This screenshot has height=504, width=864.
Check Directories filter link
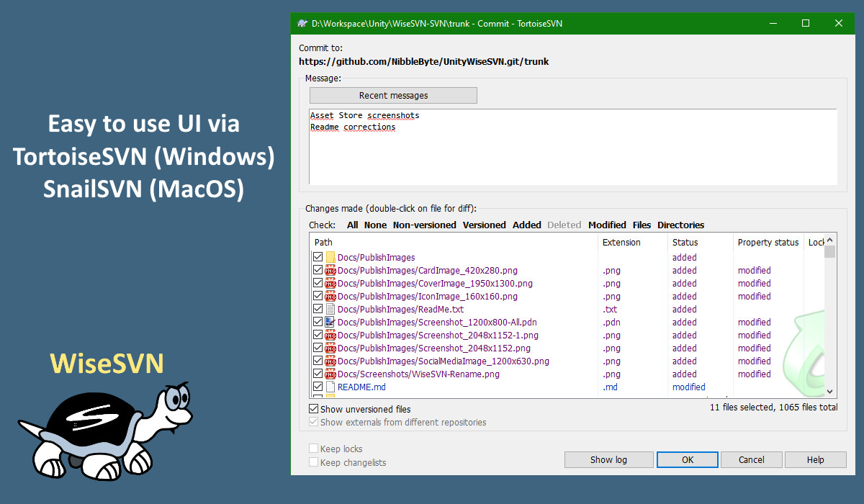(x=680, y=225)
